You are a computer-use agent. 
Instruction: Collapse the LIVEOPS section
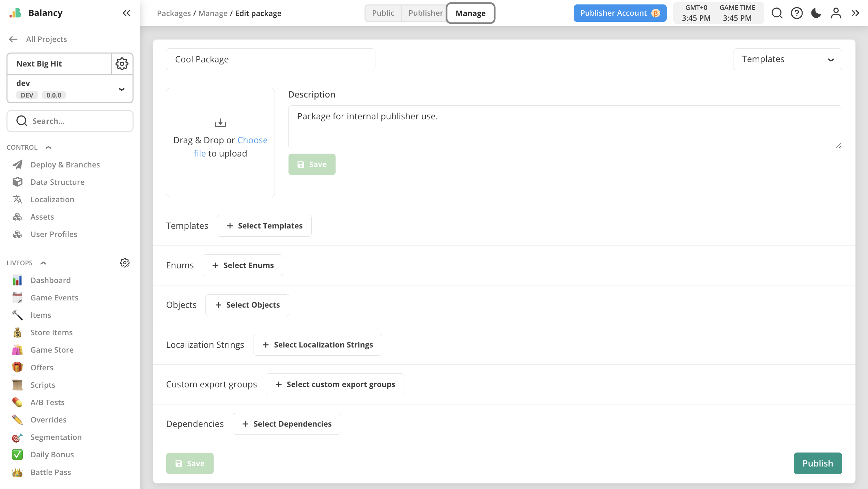click(43, 263)
